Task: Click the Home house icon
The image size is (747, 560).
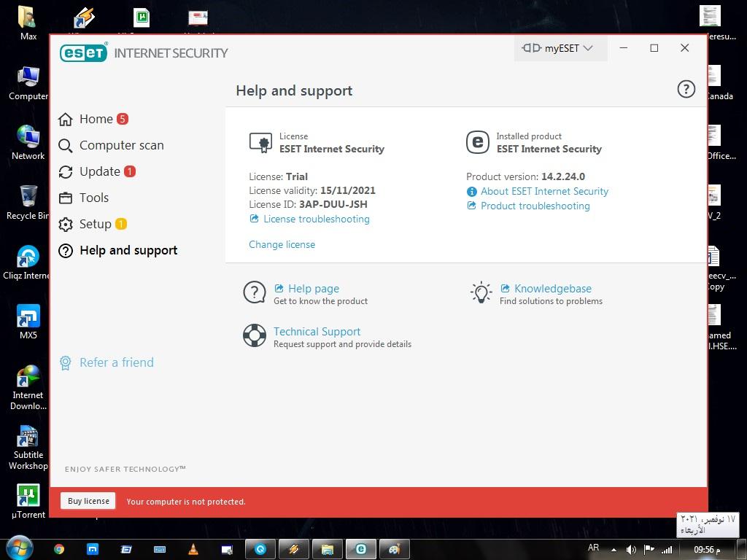Action: pos(65,119)
